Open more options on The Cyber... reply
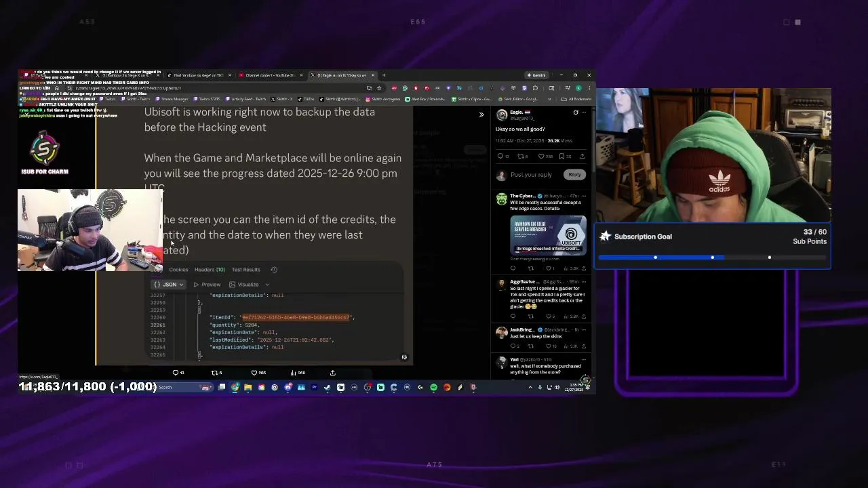This screenshot has width=868, height=488. click(x=584, y=196)
